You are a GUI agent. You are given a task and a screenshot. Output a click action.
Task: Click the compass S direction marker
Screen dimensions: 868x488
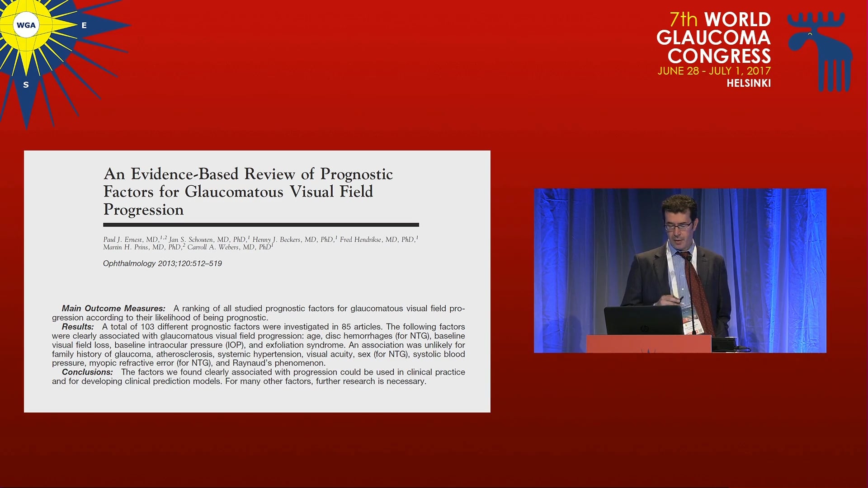click(26, 85)
